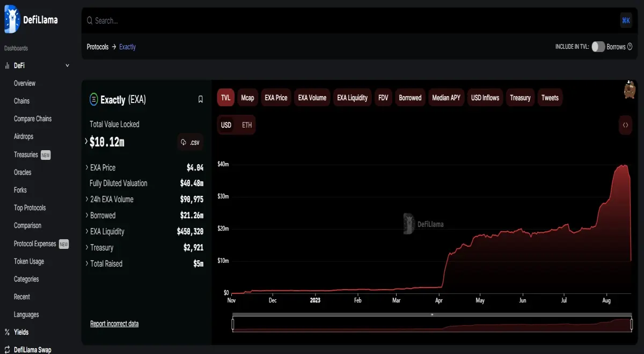Enable the Tweets chart series

coord(550,98)
